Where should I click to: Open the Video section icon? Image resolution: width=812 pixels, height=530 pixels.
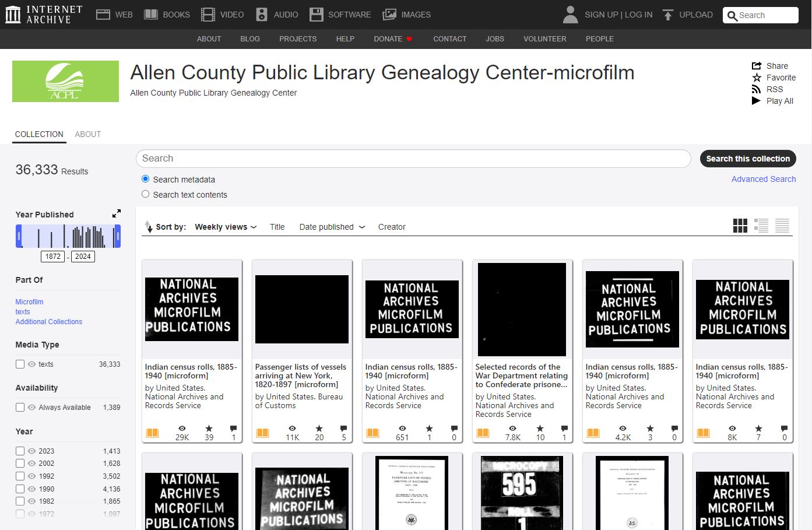coord(208,15)
